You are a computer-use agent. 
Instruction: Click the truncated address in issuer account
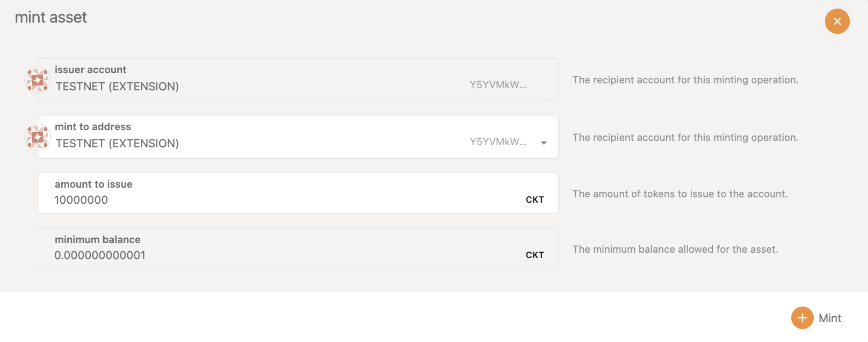(x=498, y=85)
